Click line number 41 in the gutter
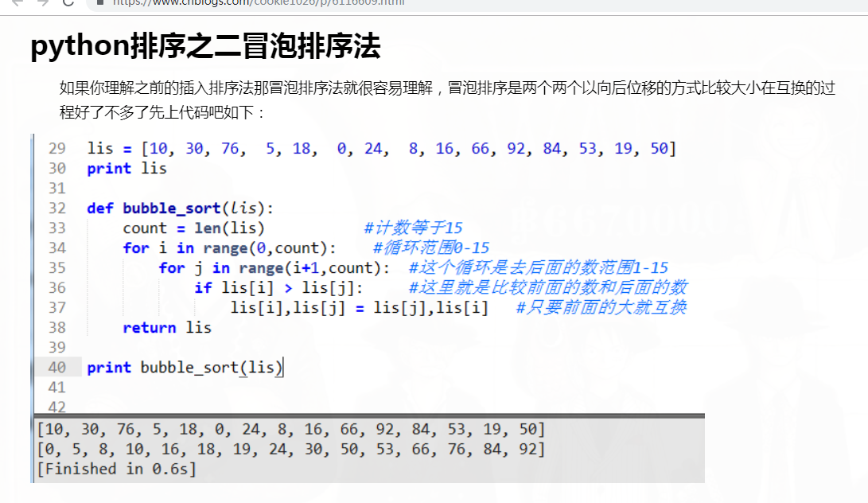868x503 pixels. (57, 388)
